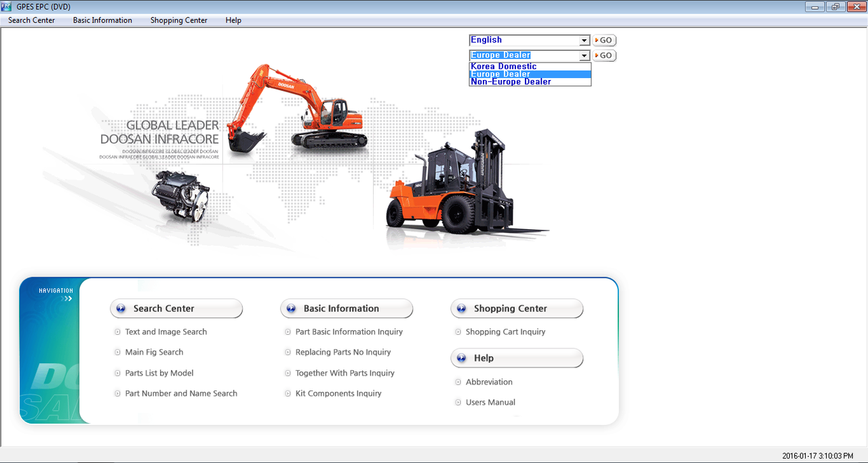
Task: Open Shopping Cart Inquiry
Action: click(x=506, y=332)
